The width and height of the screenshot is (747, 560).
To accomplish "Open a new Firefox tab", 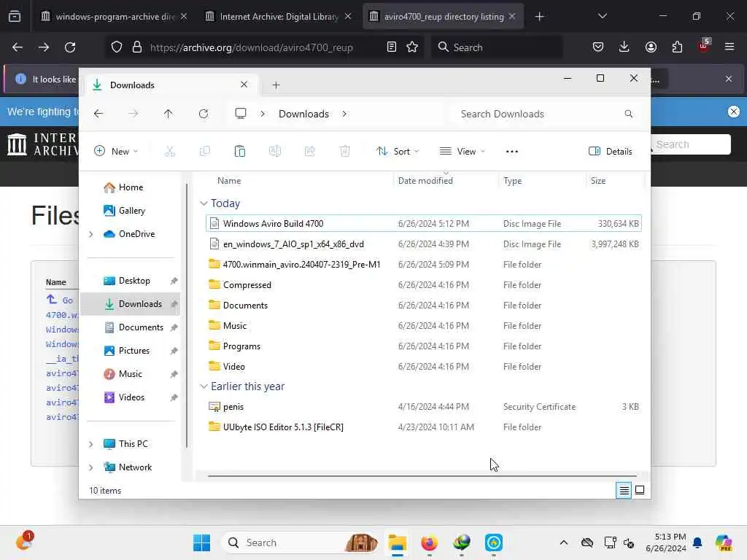I will coord(539,16).
